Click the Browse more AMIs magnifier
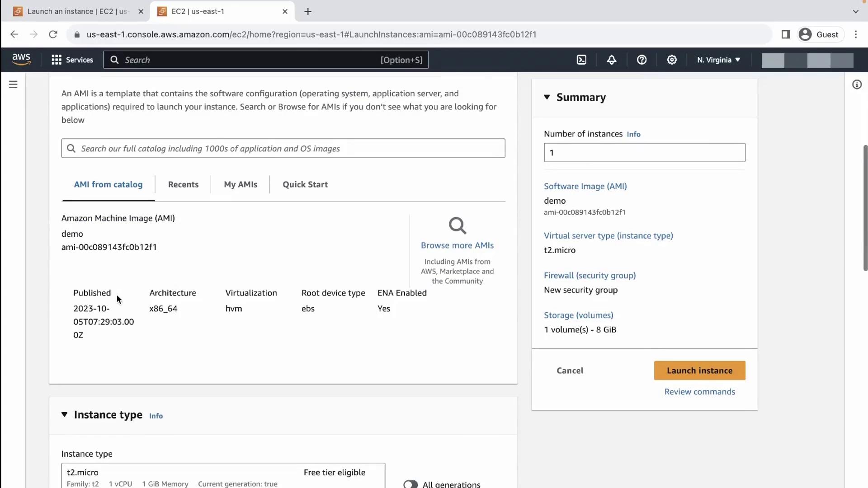The image size is (868, 488). click(457, 225)
